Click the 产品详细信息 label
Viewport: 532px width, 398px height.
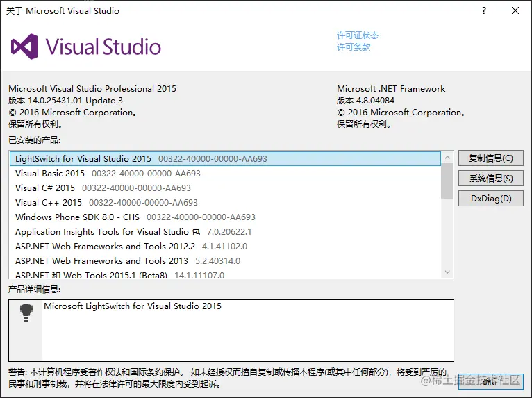[34, 290]
